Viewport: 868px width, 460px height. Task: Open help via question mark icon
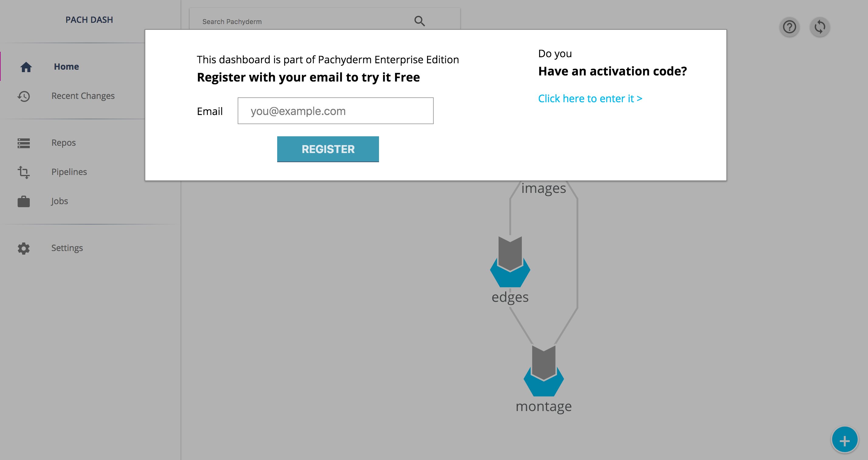point(789,27)
